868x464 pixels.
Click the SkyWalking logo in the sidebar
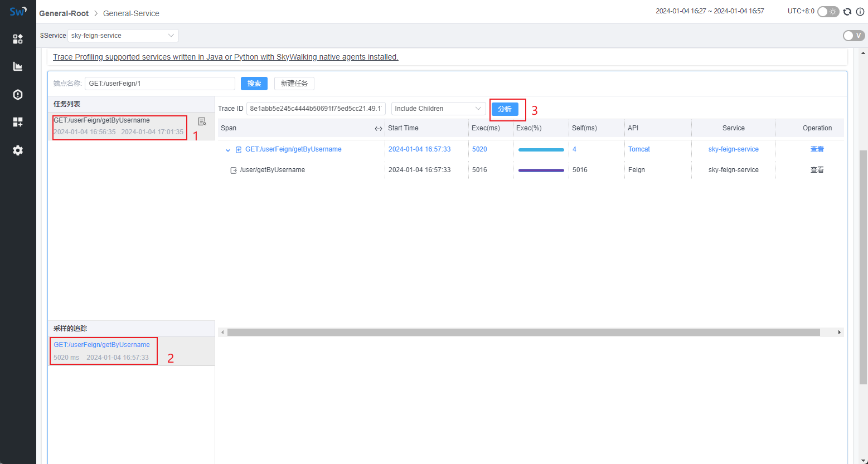18,11
